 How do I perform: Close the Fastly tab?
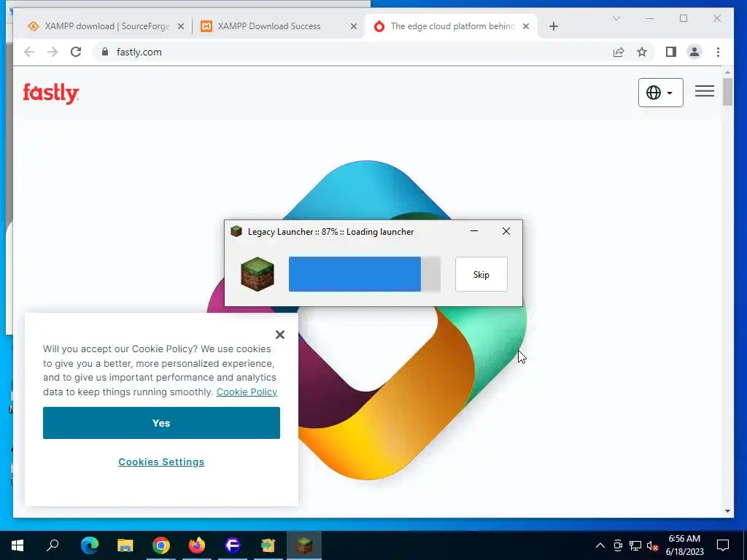pos(526,27)
